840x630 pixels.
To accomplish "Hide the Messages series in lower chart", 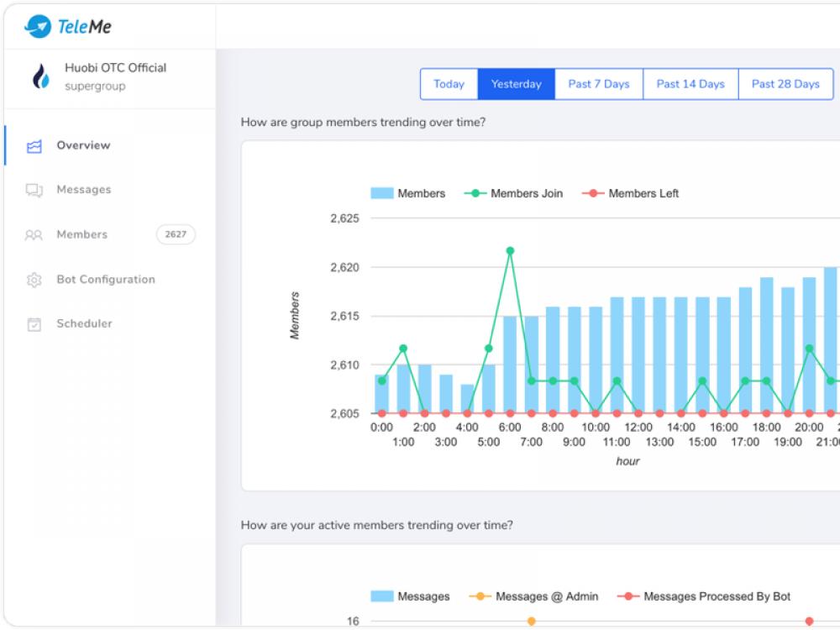I will pos(410,596).
